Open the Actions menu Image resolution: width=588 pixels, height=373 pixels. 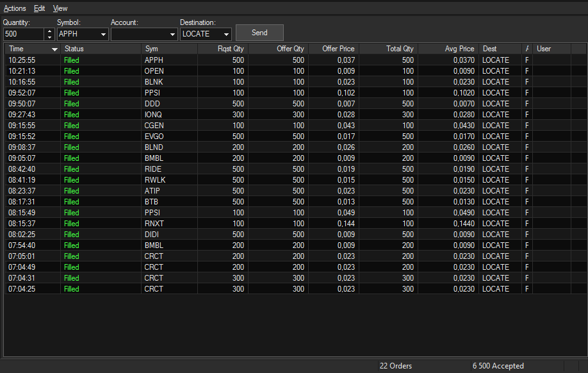[15, 8]
